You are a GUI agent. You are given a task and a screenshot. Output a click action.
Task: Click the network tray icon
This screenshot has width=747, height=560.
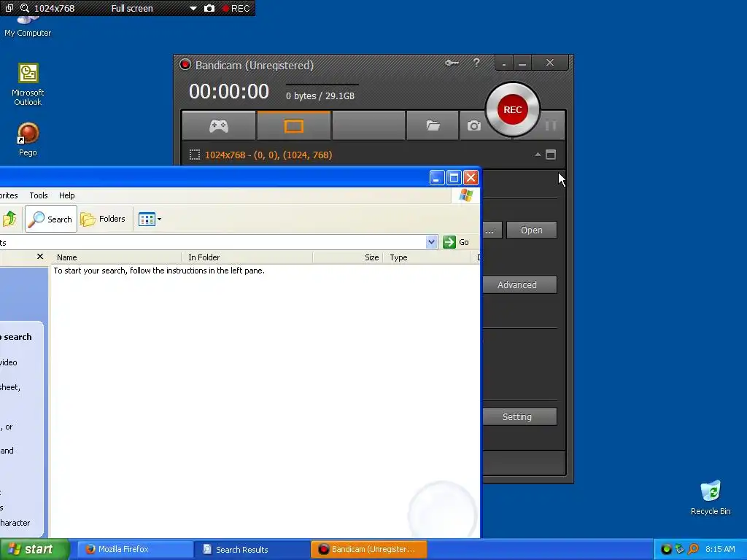[x=680, y=549]
